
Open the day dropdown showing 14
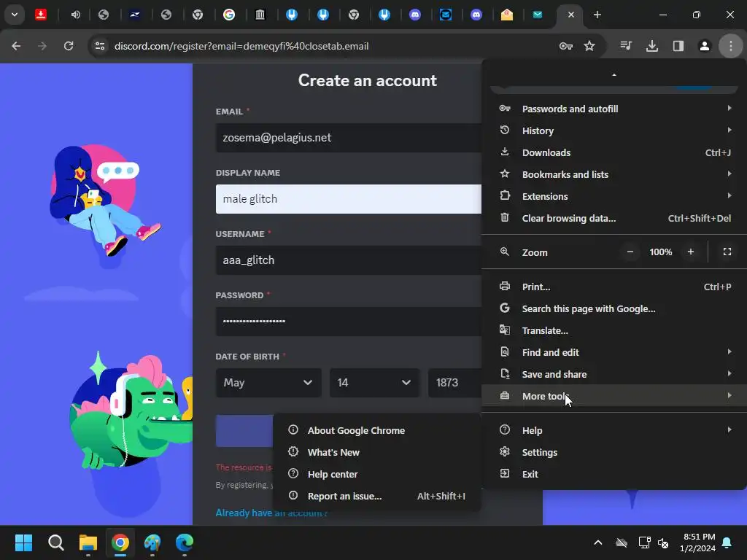pos(374,383)
